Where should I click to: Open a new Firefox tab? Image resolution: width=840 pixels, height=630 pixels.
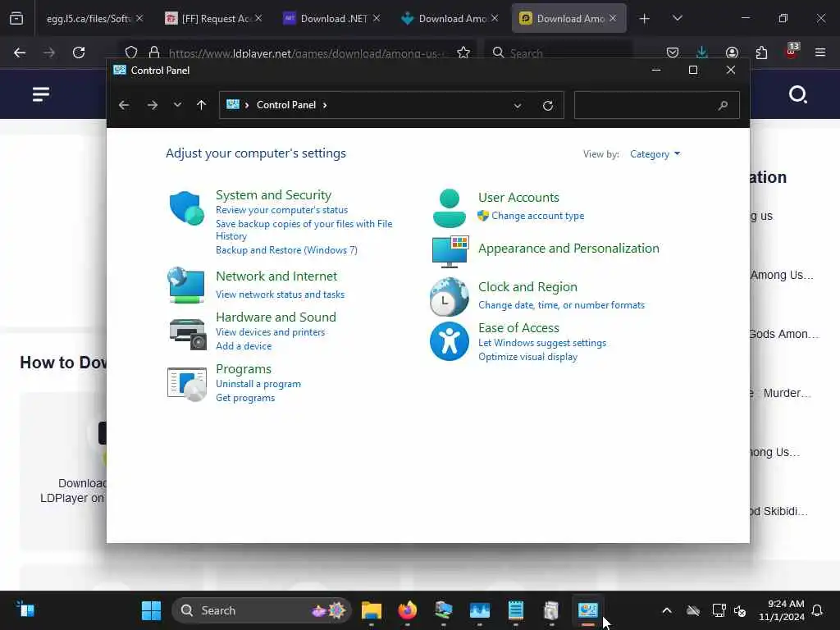[x=645, y=19]
